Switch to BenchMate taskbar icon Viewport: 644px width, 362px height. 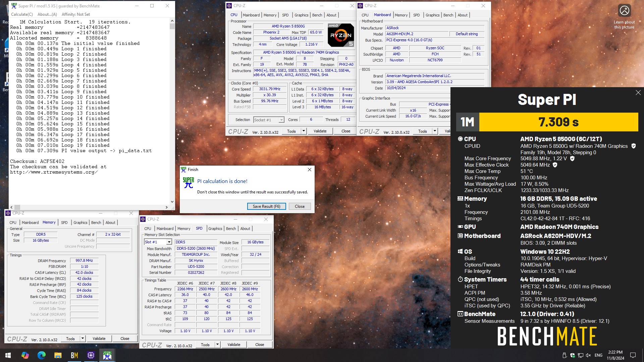pyautogui.click(x=74, y=355)
